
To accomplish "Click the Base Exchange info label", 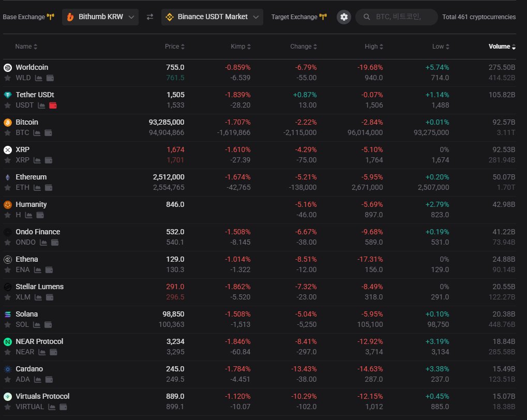I will 28,17.
